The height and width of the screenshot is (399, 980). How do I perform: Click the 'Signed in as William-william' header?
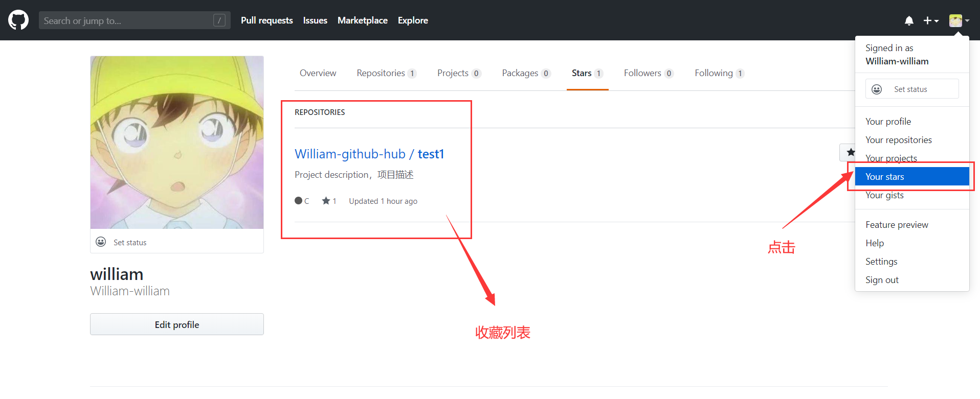(897, 55)
